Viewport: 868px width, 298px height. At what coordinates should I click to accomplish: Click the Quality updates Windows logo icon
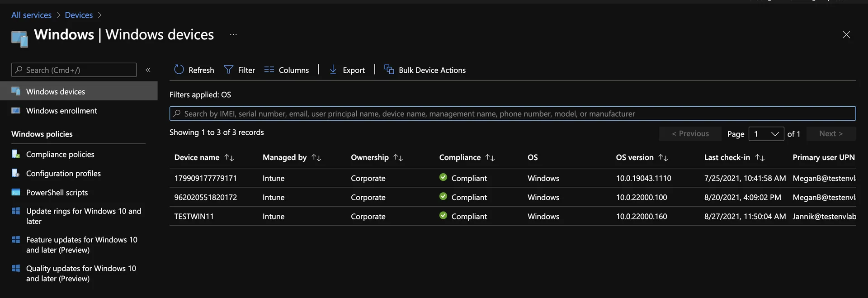click(x=16, y=268)
